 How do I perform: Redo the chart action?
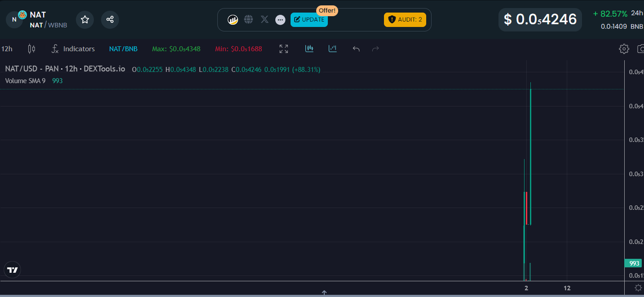pos(376,49)
